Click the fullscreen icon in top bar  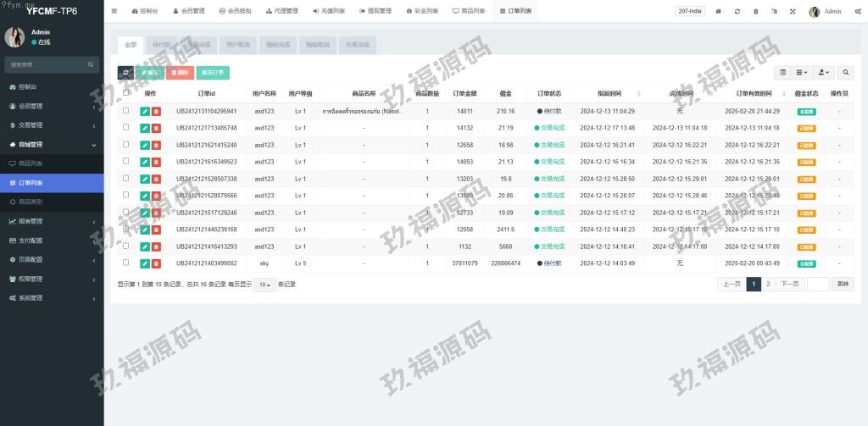point(793,12)
